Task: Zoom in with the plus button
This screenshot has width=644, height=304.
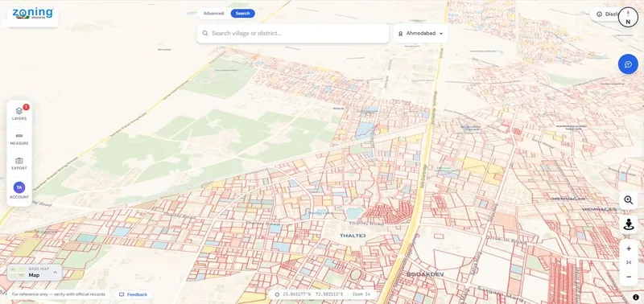Action: point(629,249)
